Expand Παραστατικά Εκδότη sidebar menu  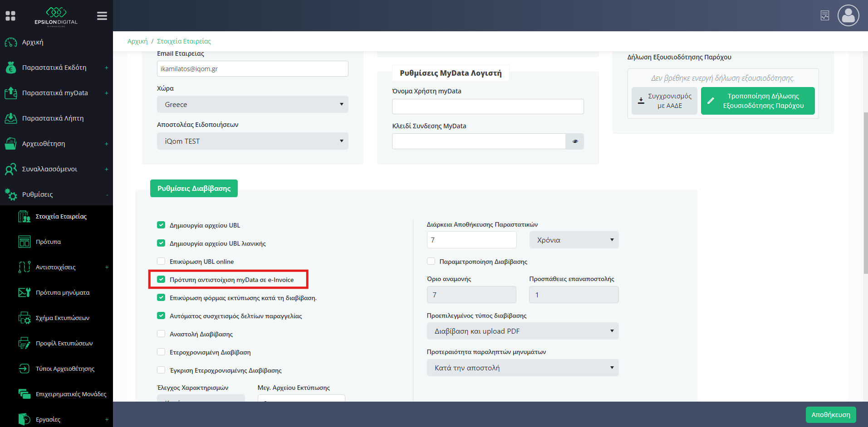pyautogui.click(x=54, y=68)
